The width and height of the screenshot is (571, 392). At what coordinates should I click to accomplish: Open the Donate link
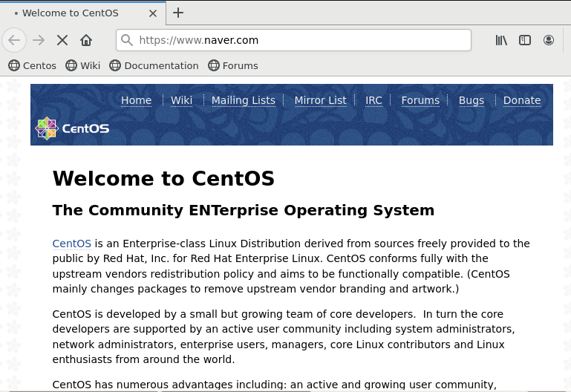(522, 100)
